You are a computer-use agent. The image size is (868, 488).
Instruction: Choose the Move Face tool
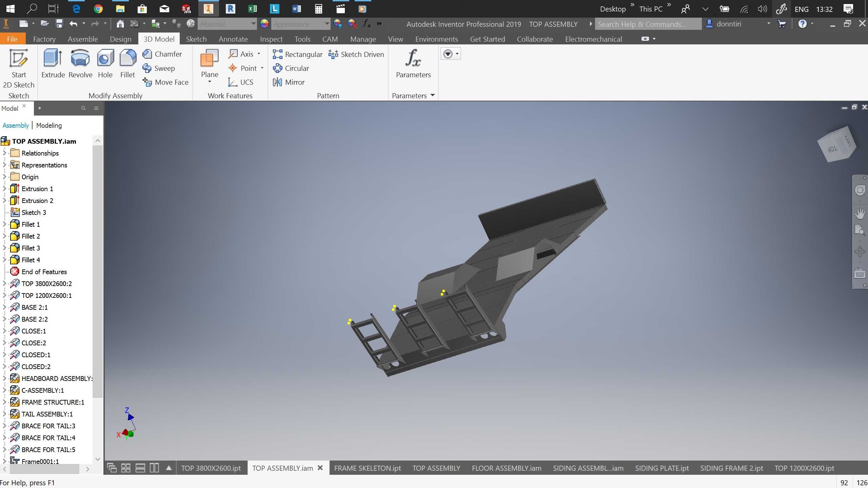pos(165,82)
